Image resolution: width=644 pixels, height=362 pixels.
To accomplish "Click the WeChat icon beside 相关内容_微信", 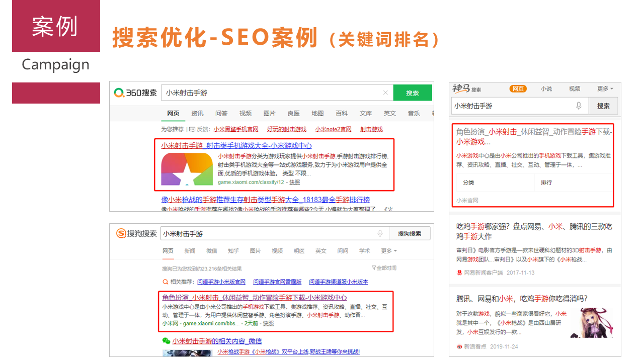I will click(x=166, y=341).
